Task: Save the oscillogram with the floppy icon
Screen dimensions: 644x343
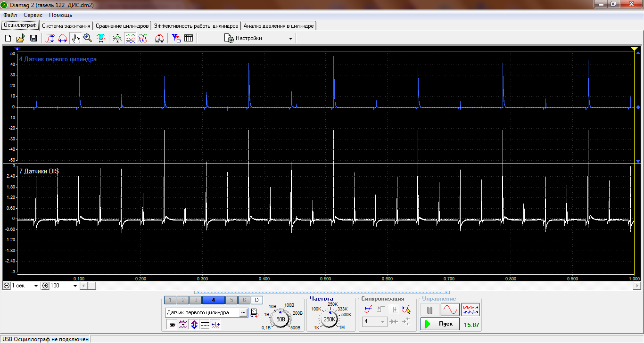Action: click(x=33, y=38)
